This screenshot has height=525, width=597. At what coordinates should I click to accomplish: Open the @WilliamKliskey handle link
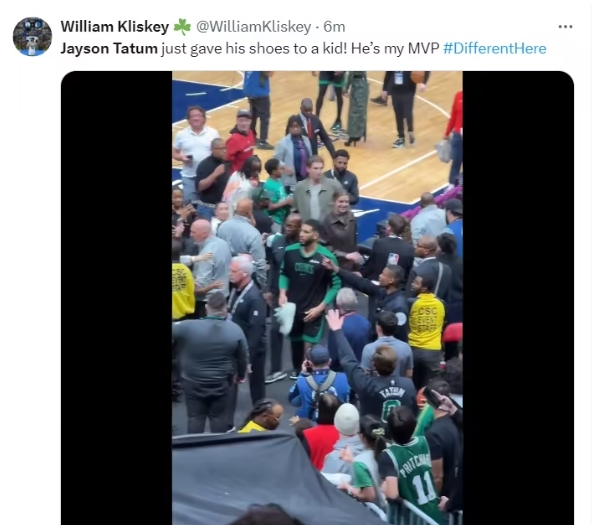[x=254, y=27]
